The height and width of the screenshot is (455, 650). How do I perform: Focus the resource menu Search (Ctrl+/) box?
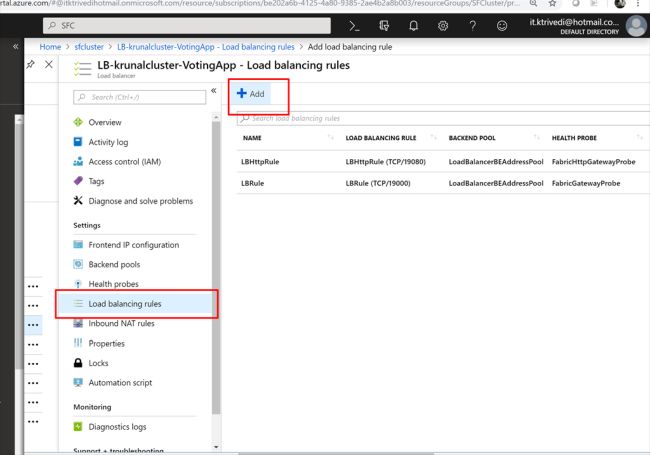[139, 97]
